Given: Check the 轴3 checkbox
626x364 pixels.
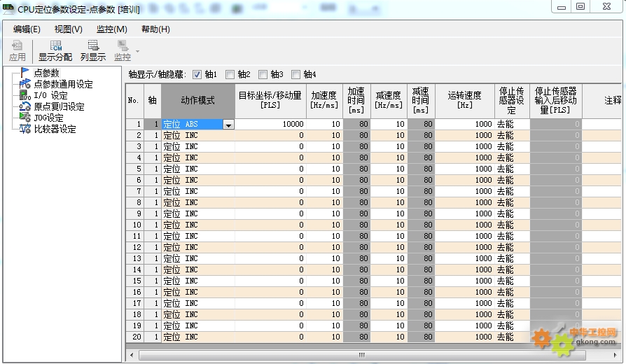Looking at the screenshot, I should (x=263, y=74).
